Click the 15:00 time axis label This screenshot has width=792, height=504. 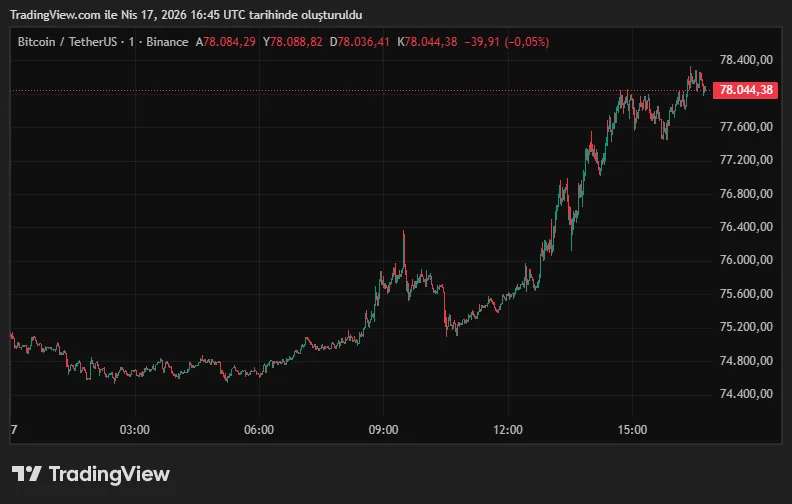coord(633,430)
